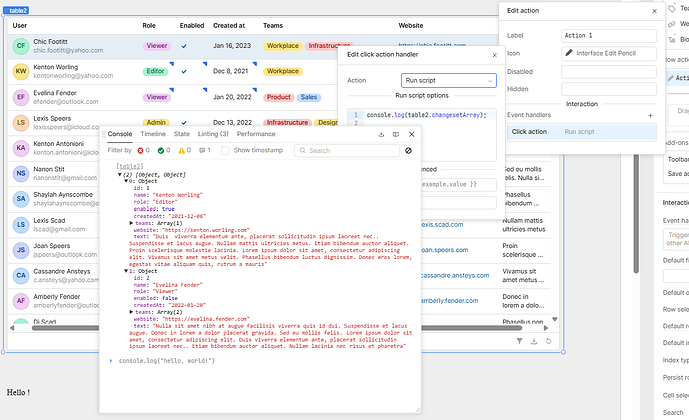This screenshot has height=420, width=689.
Task: Filter console by log messages
Action: [x=205, y=150]
